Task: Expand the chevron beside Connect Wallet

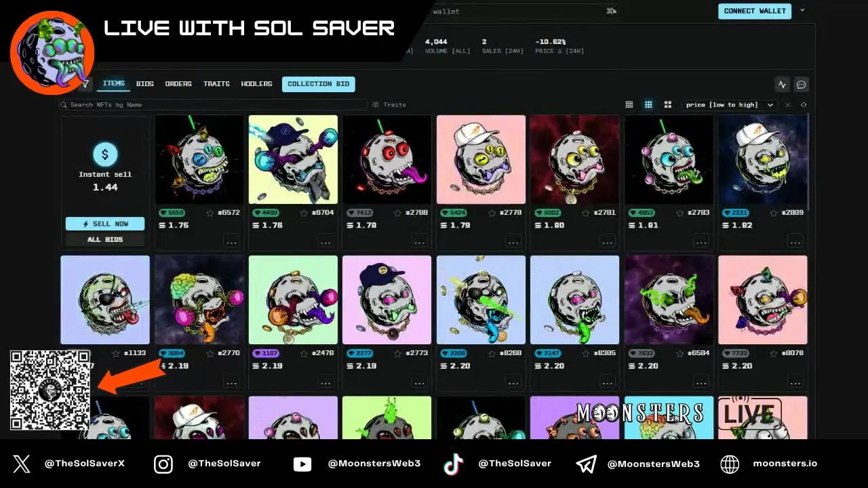Action: tap(802, 10)
